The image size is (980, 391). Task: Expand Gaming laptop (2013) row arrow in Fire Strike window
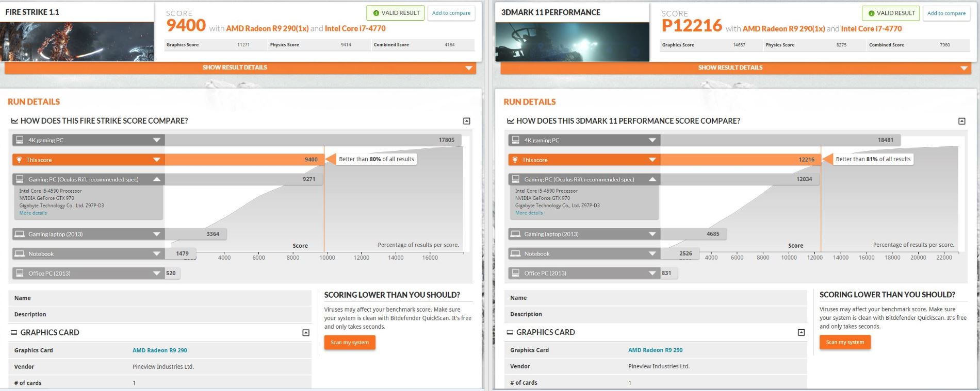pos(157,234)
